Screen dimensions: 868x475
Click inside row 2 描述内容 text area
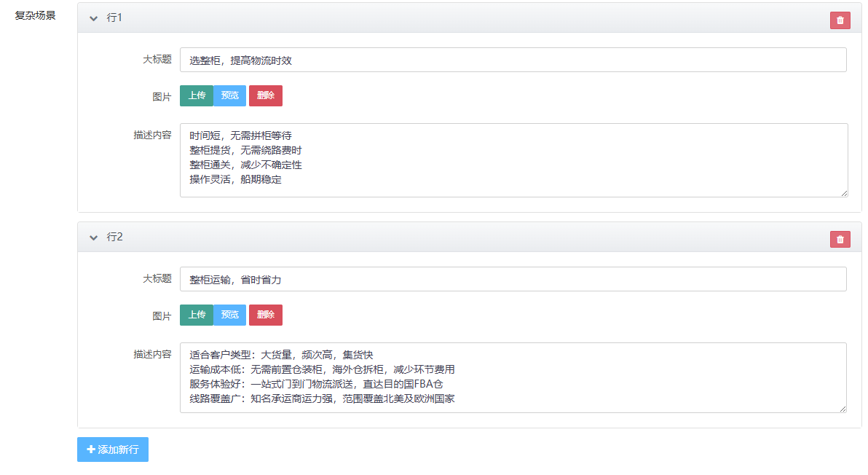coord(513,377)
